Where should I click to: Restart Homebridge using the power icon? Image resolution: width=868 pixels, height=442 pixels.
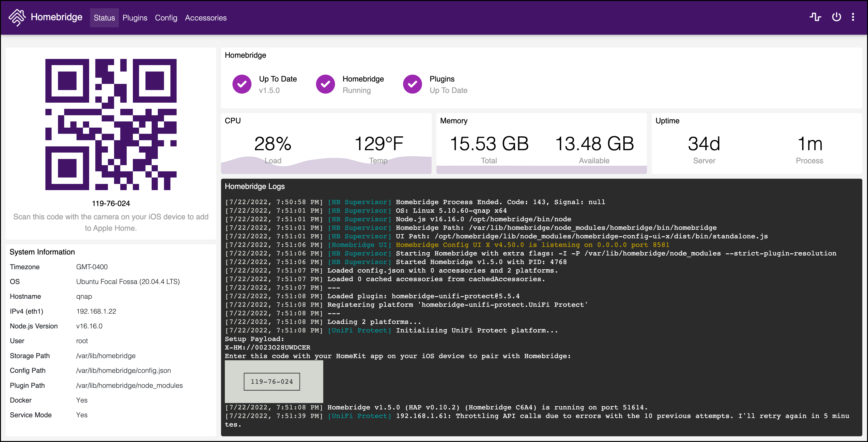[x=837, y=17]
